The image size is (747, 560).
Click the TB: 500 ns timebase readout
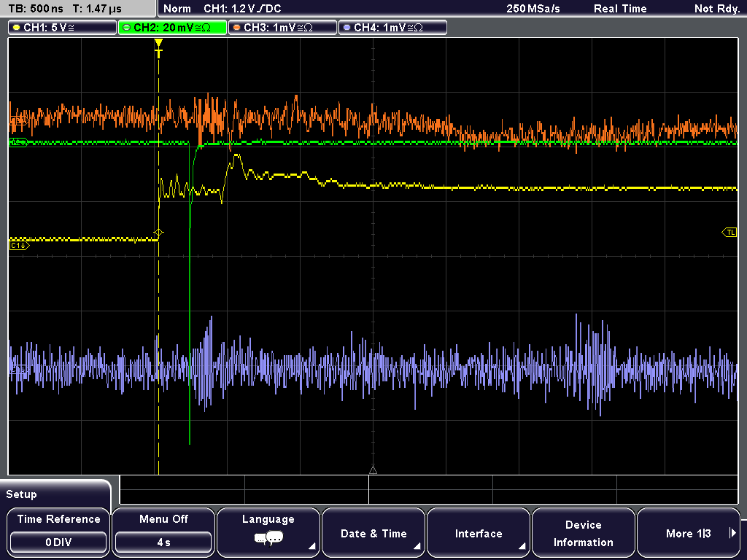pos(36,9)
